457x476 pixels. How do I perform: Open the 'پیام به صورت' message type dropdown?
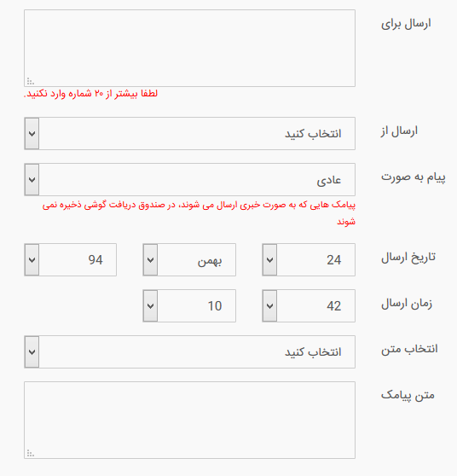[x=189, y=180]
